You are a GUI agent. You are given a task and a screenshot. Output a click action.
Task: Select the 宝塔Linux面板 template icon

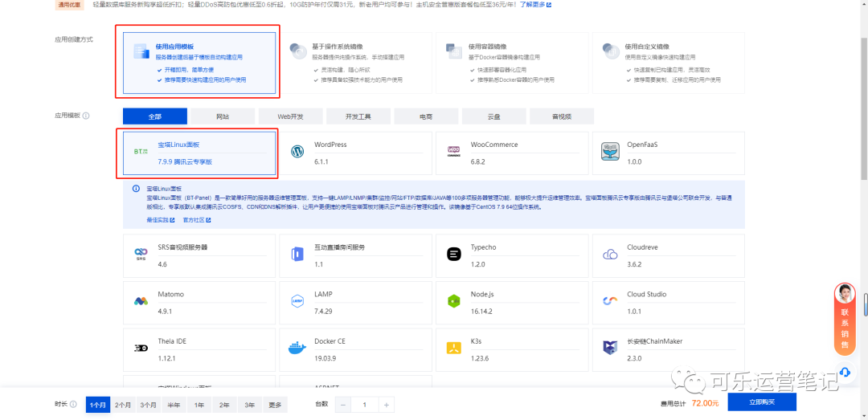pos(141,151)
